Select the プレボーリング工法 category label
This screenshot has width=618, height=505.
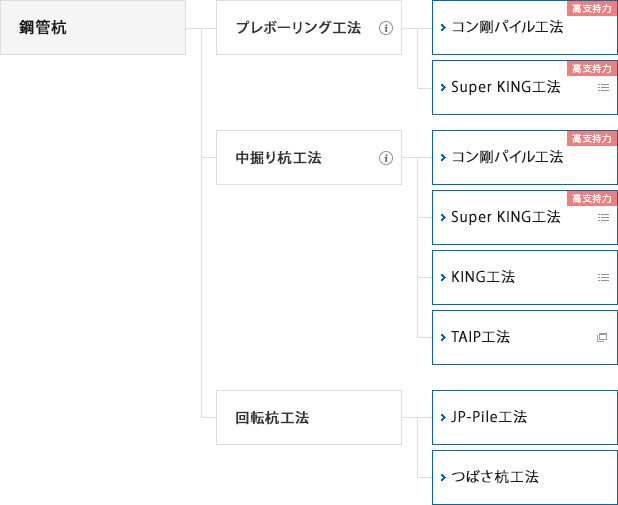[x=298, y=28]
